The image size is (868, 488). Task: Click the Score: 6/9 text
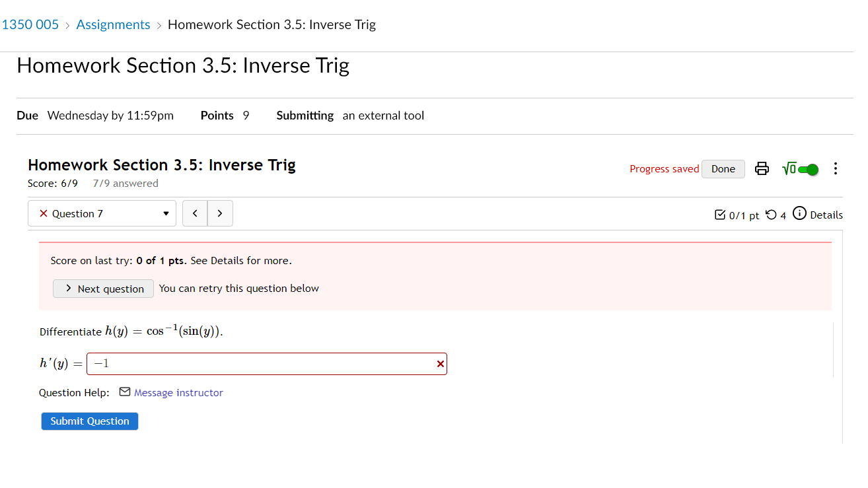click(53, 184)
